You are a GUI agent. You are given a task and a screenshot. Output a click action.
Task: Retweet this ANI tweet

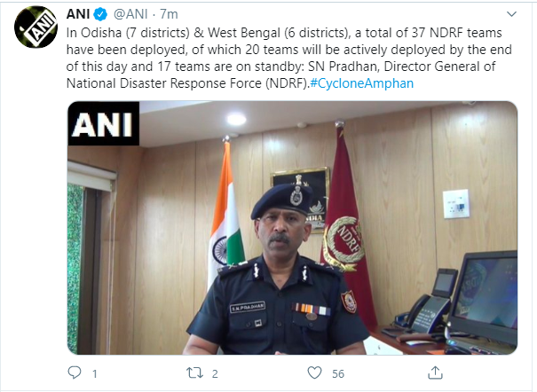(x=193, y=373)
